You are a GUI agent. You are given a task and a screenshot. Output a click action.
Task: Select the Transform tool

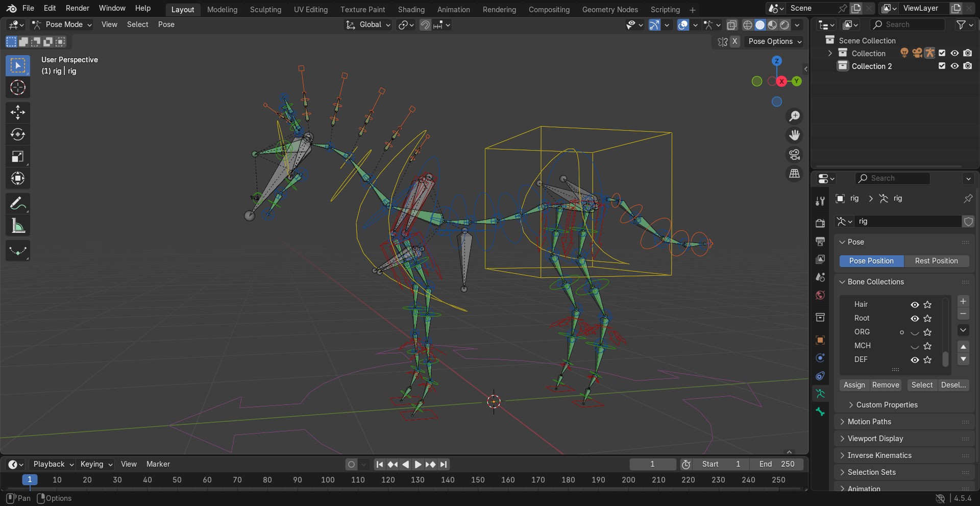coord(18,178)
